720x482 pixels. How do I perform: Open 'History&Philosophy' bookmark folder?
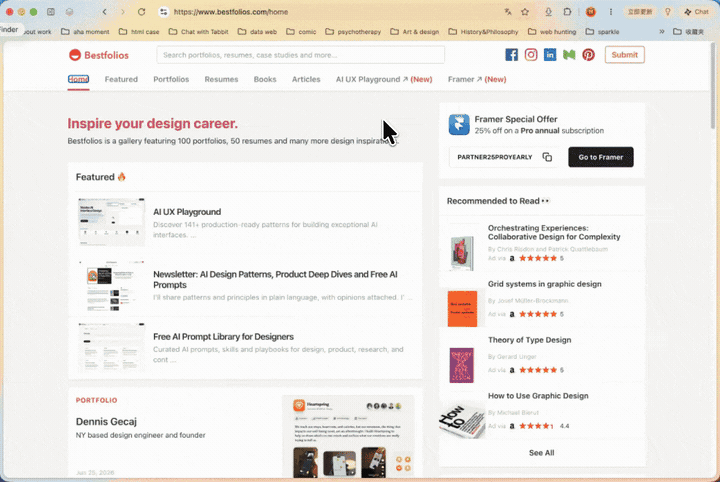click(483, 32)
